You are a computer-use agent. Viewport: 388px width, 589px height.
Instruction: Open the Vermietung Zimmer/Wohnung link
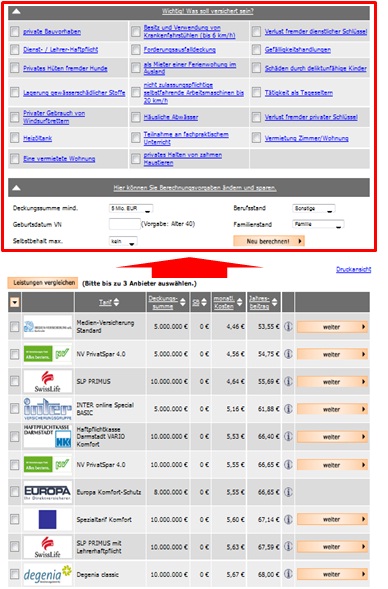point(306,138)
